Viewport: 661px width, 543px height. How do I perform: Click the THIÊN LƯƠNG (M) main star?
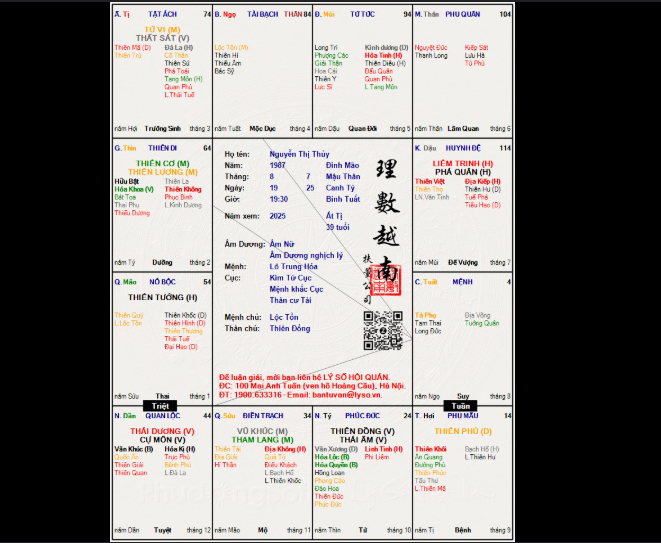click(162, 172)
